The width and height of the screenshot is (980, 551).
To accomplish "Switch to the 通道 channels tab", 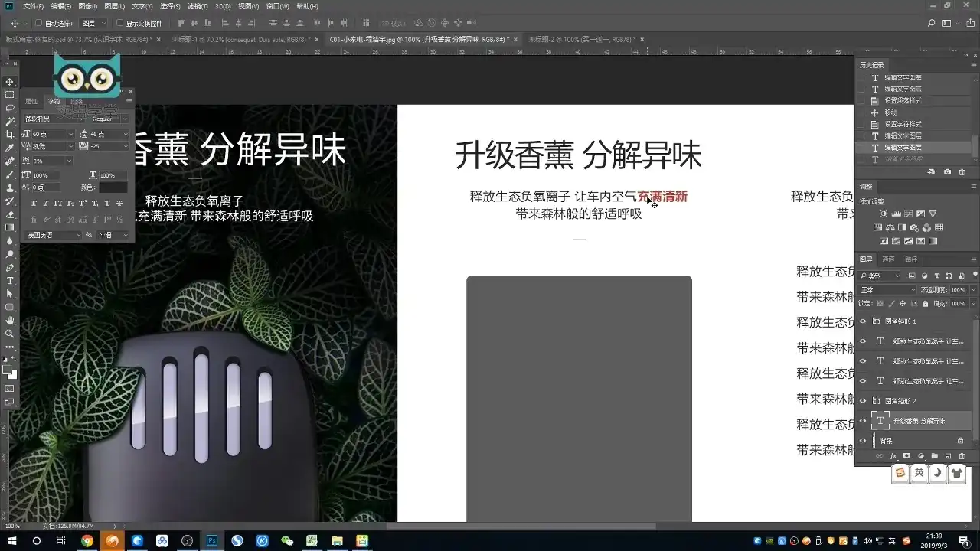I will (890, 261).
